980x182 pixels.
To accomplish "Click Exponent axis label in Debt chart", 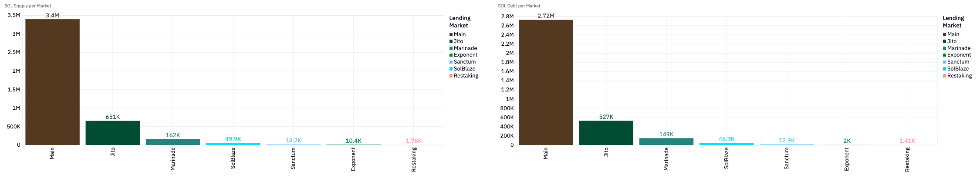I will coord(847,159).
